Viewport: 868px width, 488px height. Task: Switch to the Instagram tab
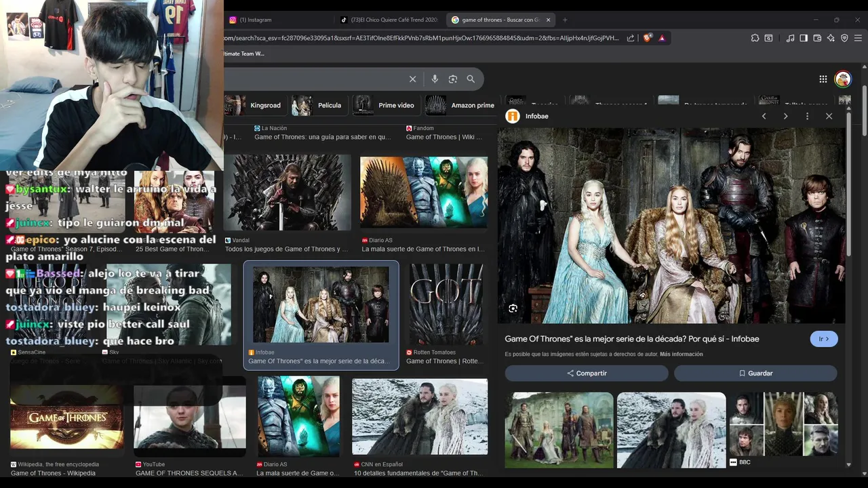tap(277, 20)
